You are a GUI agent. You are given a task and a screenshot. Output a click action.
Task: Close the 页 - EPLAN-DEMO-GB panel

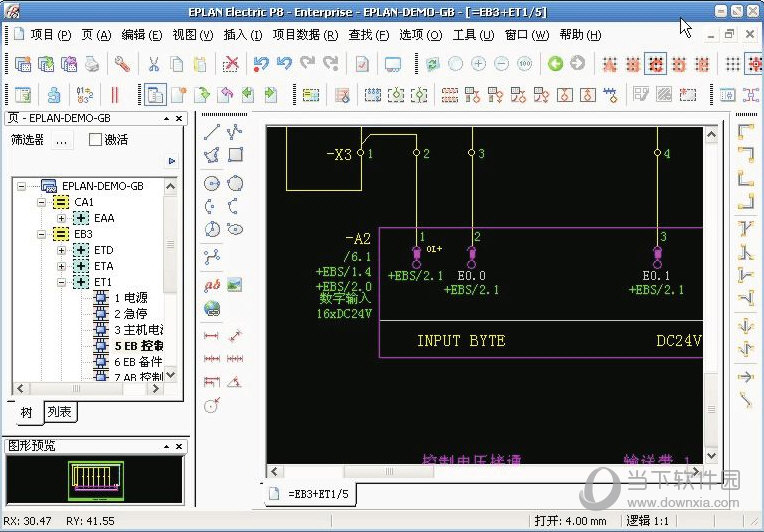tap(179, 118)
